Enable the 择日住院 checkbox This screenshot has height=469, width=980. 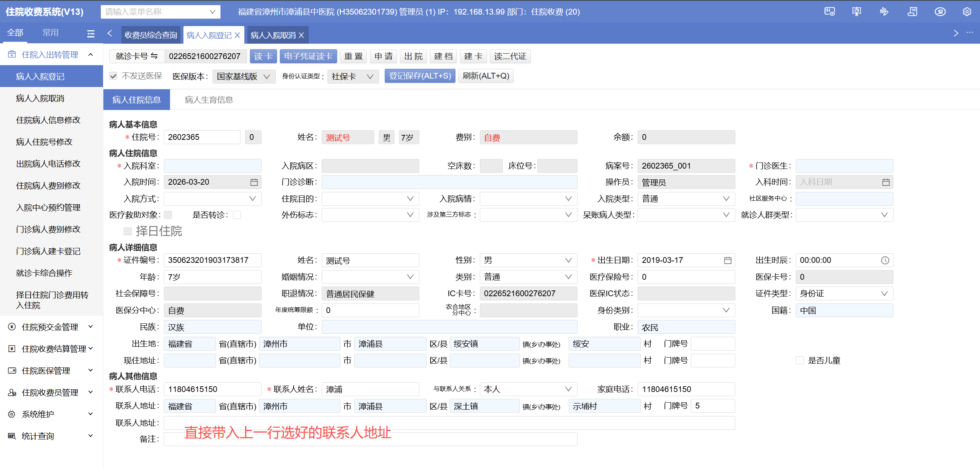(128, 231)
